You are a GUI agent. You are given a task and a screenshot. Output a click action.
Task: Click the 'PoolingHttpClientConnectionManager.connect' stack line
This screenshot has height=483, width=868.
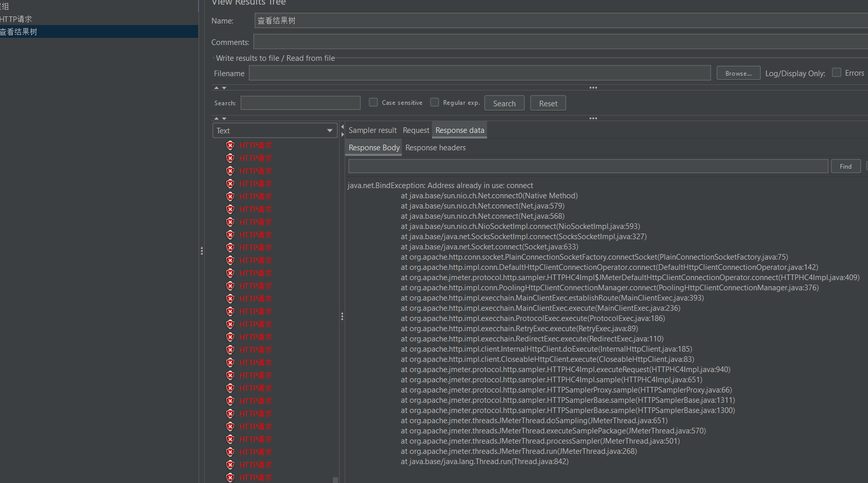point(610,288)
